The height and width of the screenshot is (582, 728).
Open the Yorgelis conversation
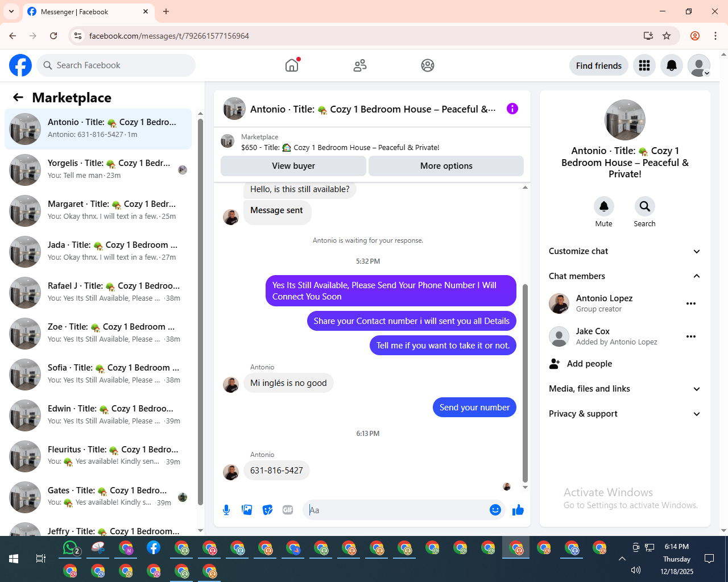[x=98, y=170]
